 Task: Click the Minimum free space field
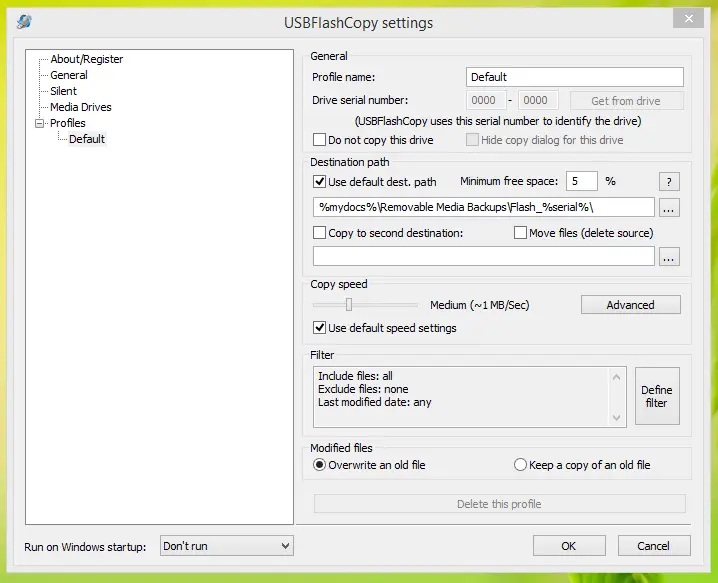point(582,181)
